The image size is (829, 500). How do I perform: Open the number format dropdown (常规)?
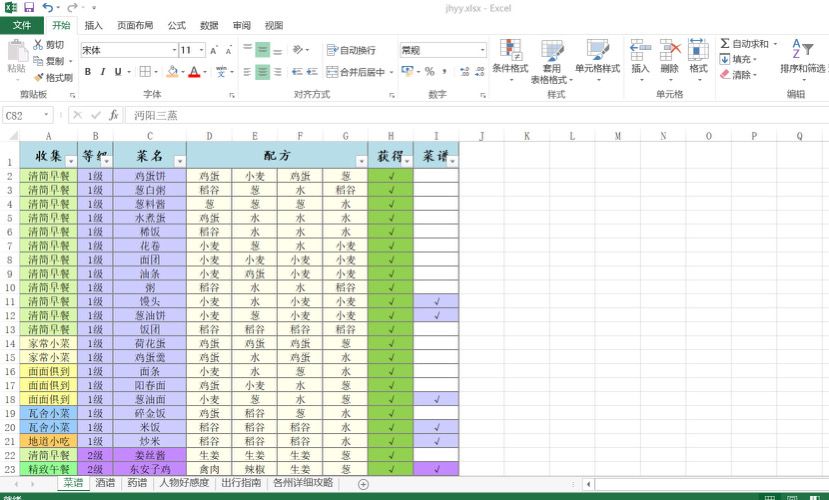[x=482, y=50]
